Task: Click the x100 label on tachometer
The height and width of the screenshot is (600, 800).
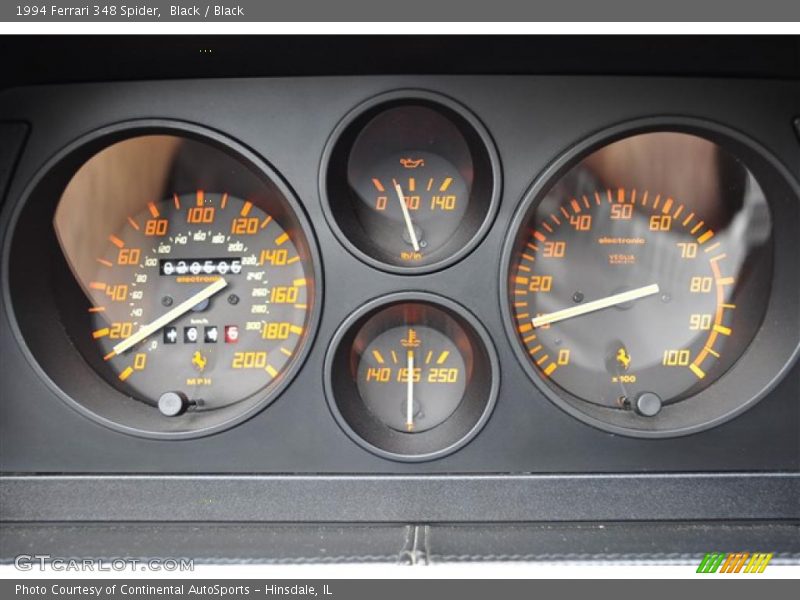Action: pos(624,378)
